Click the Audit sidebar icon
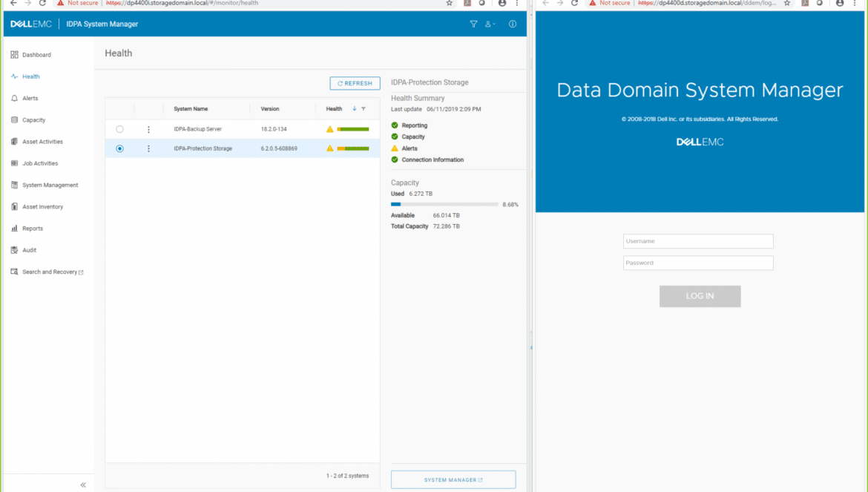Image resolution: width=868 pixels, height=492 pixels. tap(14, 250)
